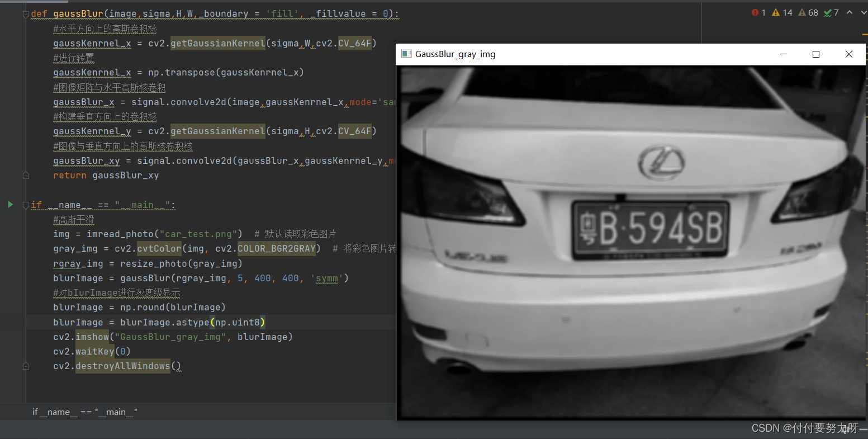Collapse the gaussBlur function definition
868x439 pixels.
26,14
